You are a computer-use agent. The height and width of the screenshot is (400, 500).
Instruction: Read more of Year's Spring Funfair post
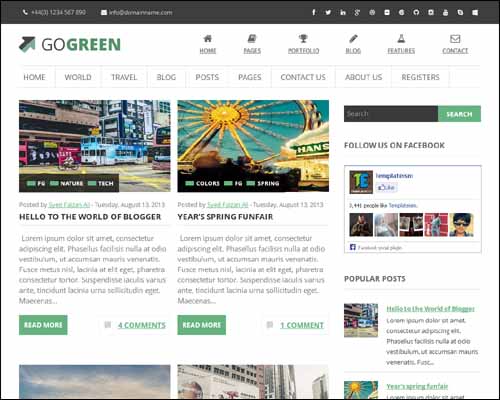202,325
